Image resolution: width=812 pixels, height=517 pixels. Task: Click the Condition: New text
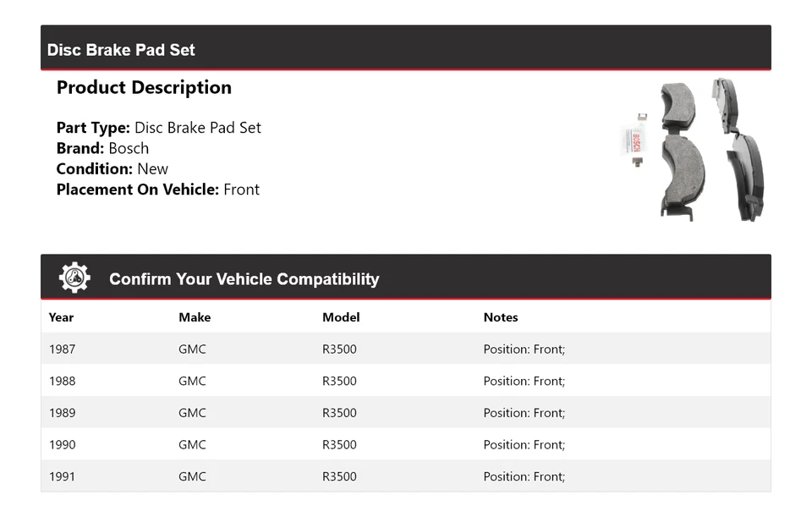[112, 168]
